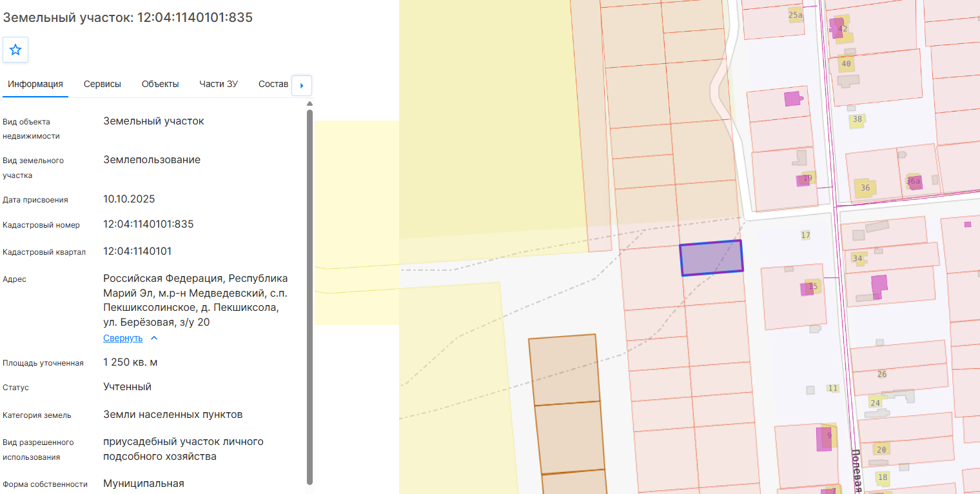This screenshot has height=494, width=980.
Task: Collapse the address with Свернуть link
Action: pos(122,338)
